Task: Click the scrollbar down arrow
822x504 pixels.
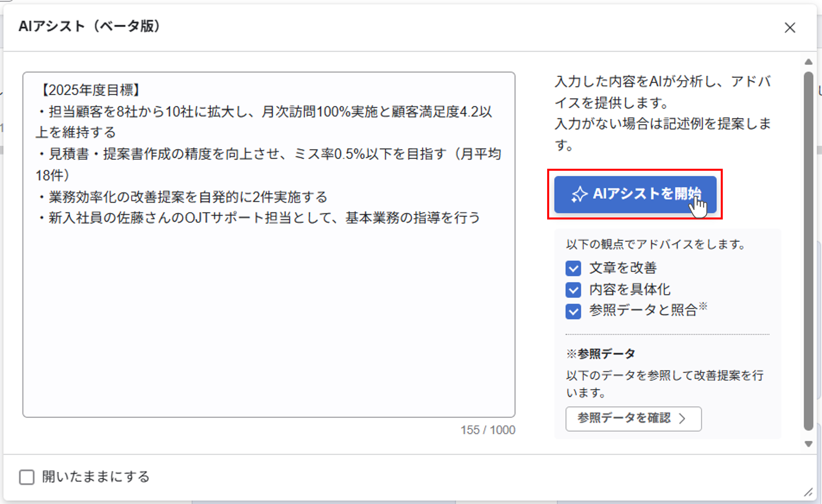Action: tap(808, 444)
